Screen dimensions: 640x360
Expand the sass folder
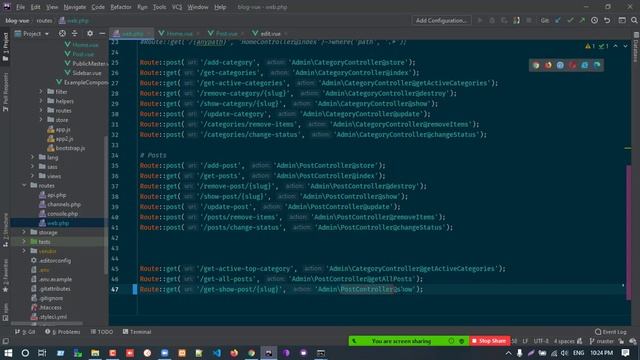(33, 167)
